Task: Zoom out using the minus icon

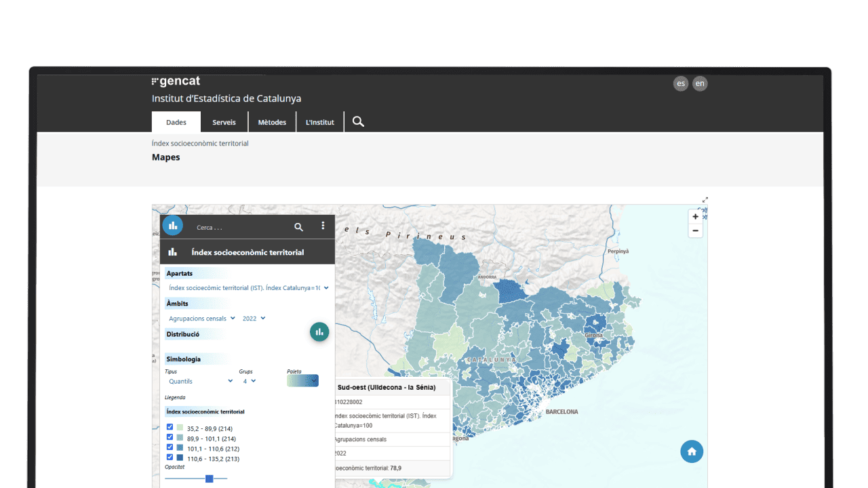Action: (695, 230)
